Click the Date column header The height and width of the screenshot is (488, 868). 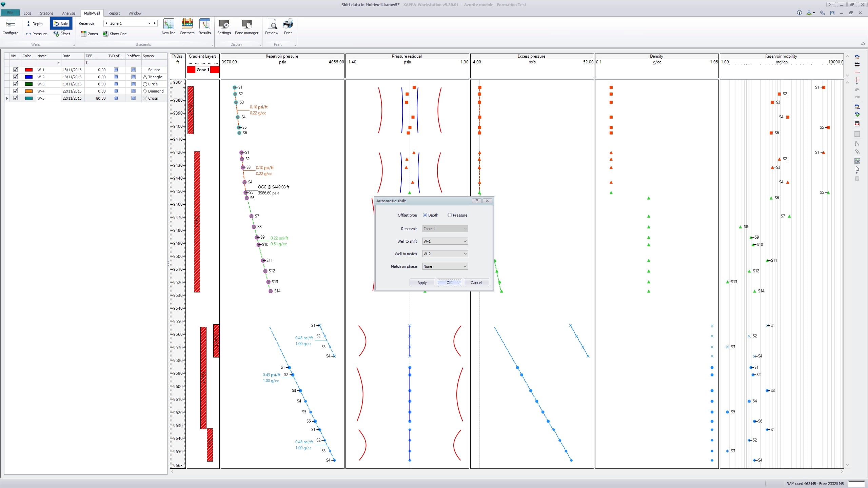73,56
